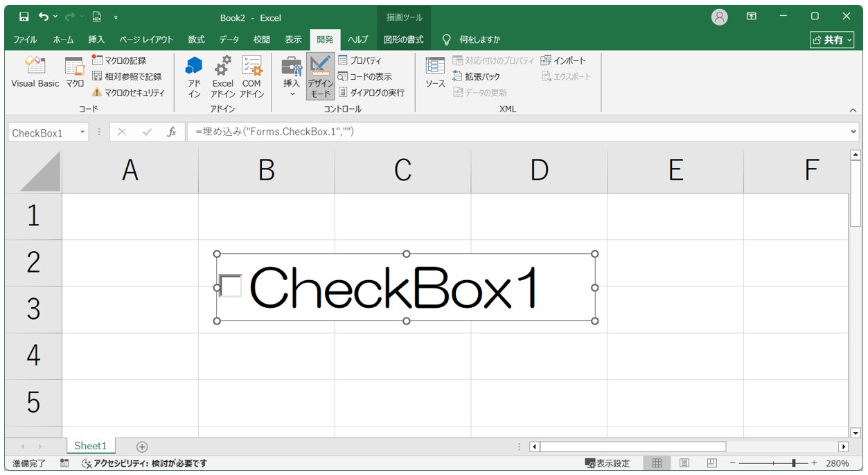Screen dimensions: 868x475
Task: Click ダイアログの実行
Action: coord(371,92)
